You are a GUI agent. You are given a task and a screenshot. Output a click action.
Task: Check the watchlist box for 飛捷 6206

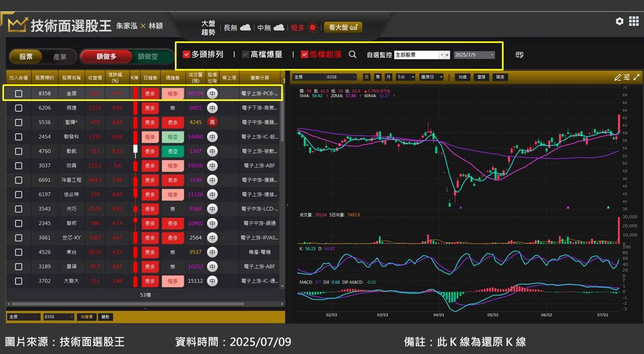coord(19,108)
